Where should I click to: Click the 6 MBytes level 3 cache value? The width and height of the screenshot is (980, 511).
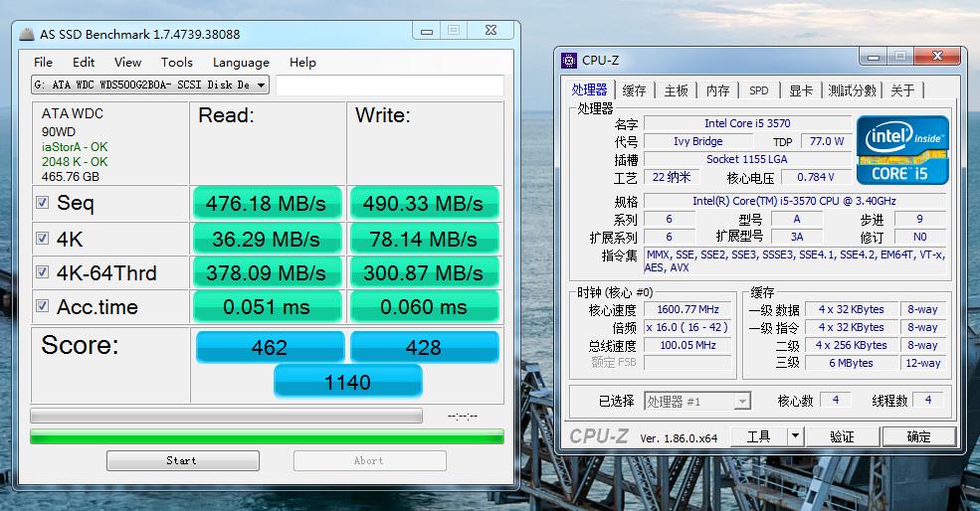(x=852, y=363)
